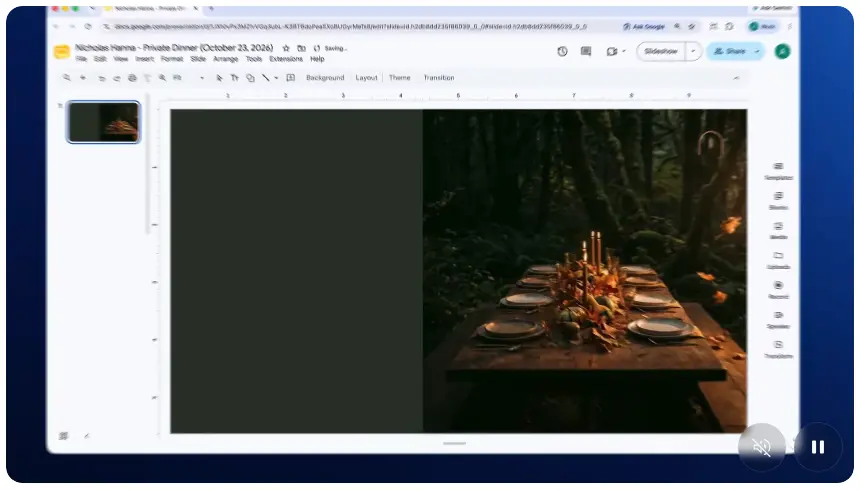Expand the Slideshow options arrow

[x=693, y=52]
